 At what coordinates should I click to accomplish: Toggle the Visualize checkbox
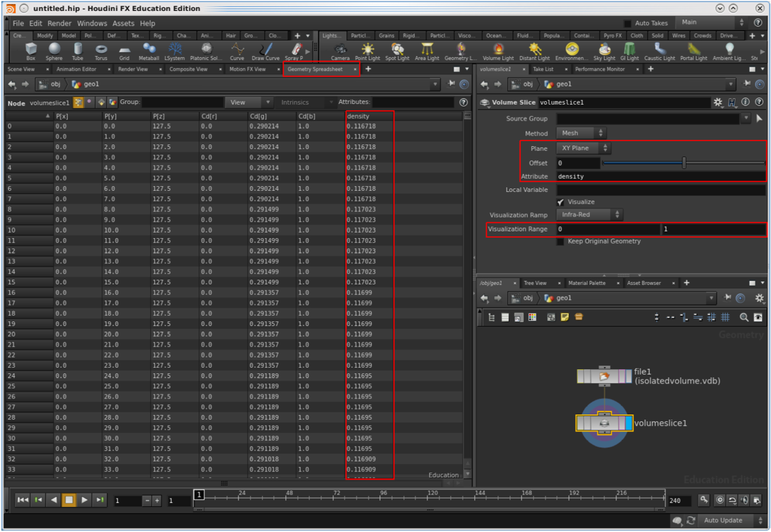click(x=560, y=202)
